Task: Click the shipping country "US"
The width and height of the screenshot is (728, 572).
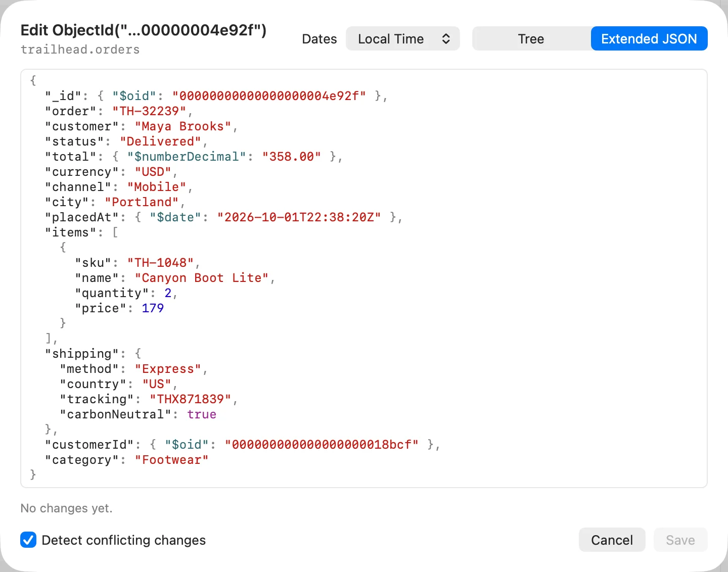Action: tap(157, 384)
